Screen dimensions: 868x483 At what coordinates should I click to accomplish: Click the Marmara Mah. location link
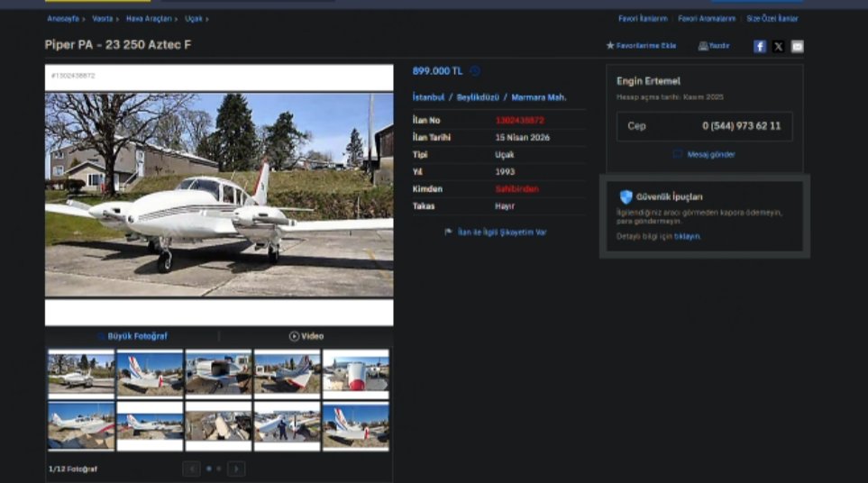(x=539, y=97)
